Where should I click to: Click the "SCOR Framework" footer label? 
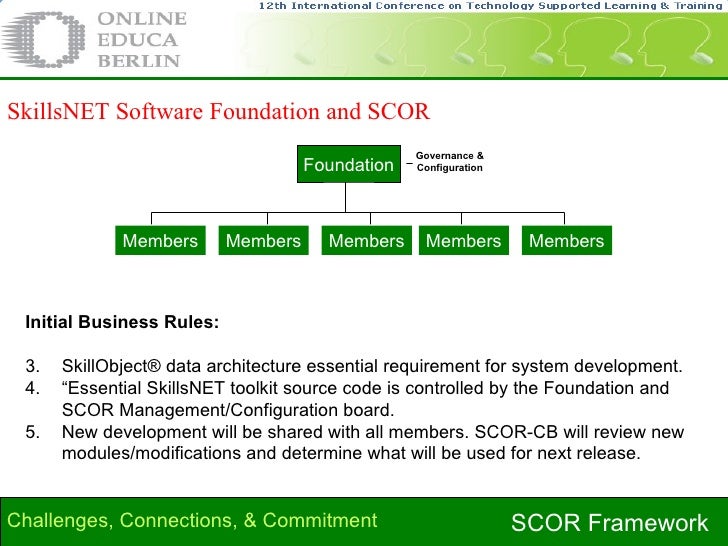(610, 523)
